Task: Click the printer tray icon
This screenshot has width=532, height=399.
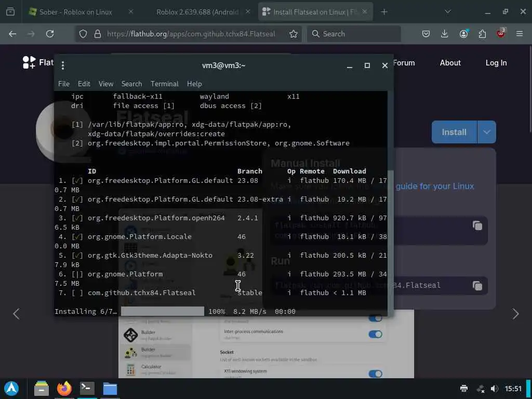Action: pyautogui.click(x=464, y=389)
